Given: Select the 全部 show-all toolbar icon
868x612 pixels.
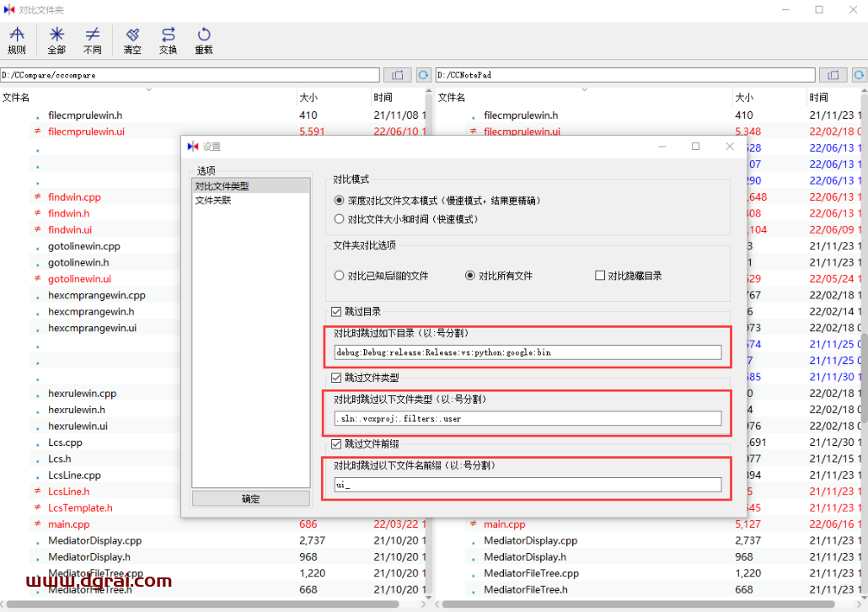Looking at the screenshot, I should [56, 41].
